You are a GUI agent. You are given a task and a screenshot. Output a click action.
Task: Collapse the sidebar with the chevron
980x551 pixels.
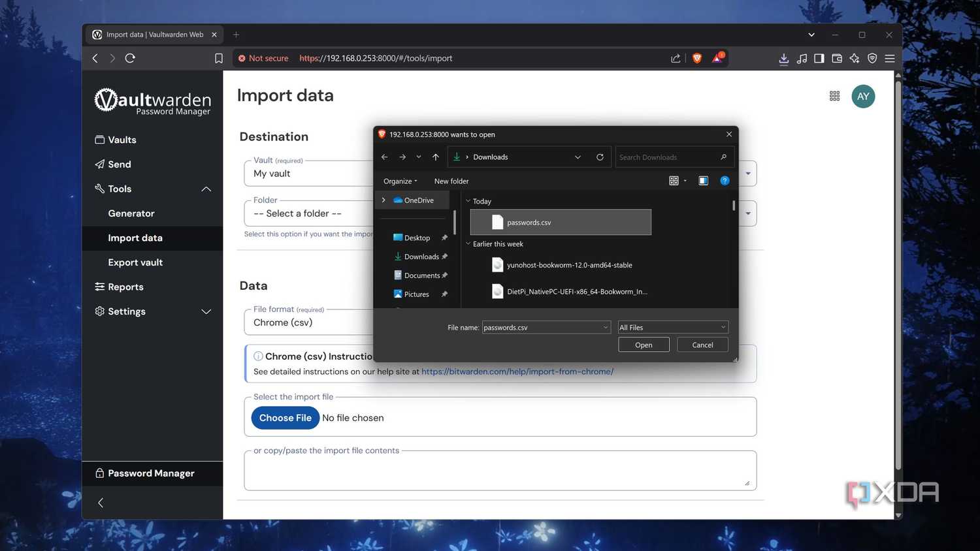point(101,503)
